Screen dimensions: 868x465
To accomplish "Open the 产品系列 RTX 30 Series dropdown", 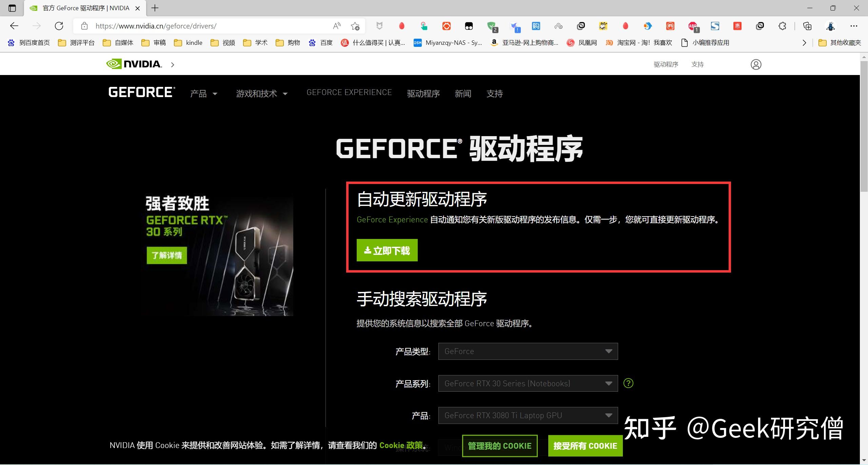I will coord(528,384).
